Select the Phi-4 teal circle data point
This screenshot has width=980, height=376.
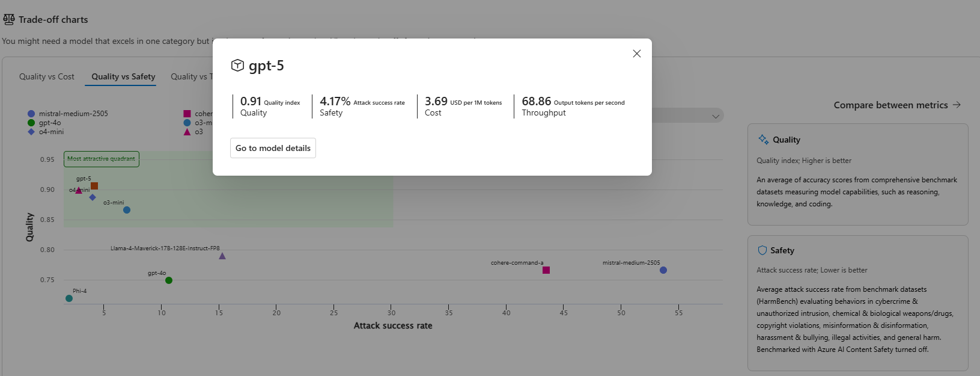[x=69, y=298]
